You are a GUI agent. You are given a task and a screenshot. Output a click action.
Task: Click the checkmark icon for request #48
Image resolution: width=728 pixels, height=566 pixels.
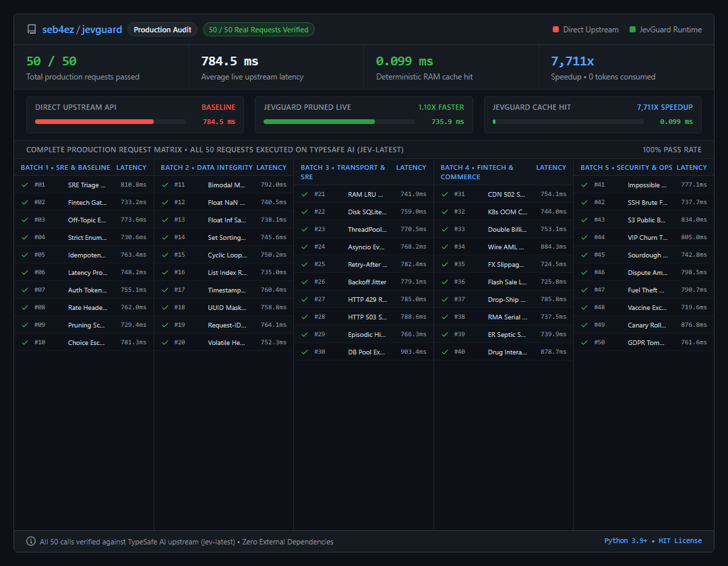click(x=584, y=307)
